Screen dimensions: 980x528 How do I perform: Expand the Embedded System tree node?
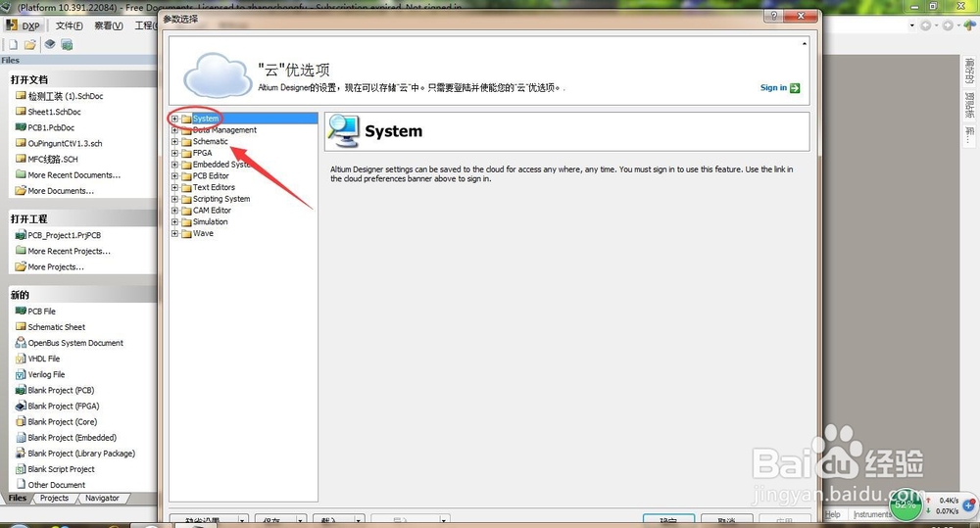175,165
